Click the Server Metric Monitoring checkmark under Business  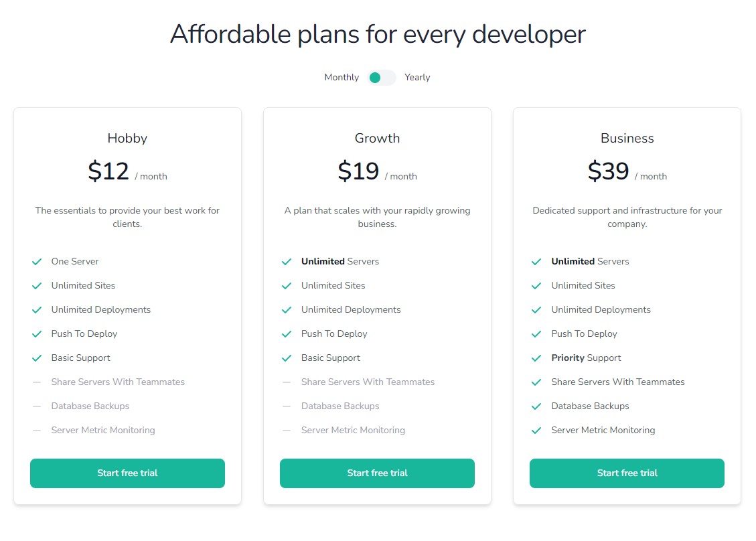[537, 430]
